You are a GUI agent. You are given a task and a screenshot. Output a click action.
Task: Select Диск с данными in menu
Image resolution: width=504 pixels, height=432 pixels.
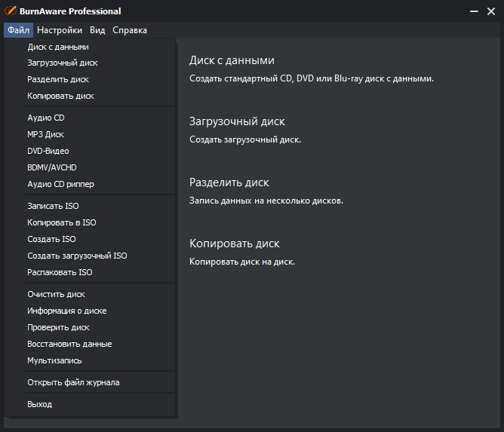pos(58,47)
